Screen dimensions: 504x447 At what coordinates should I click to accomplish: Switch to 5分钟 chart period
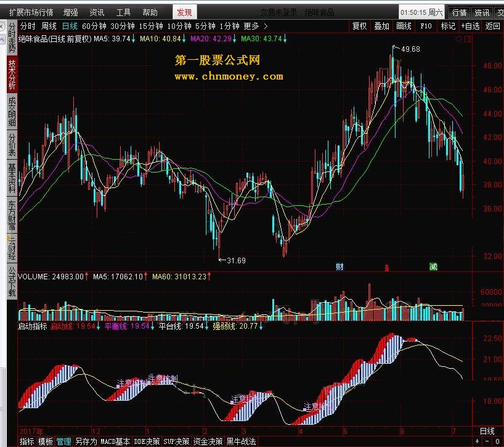point(205,26)
